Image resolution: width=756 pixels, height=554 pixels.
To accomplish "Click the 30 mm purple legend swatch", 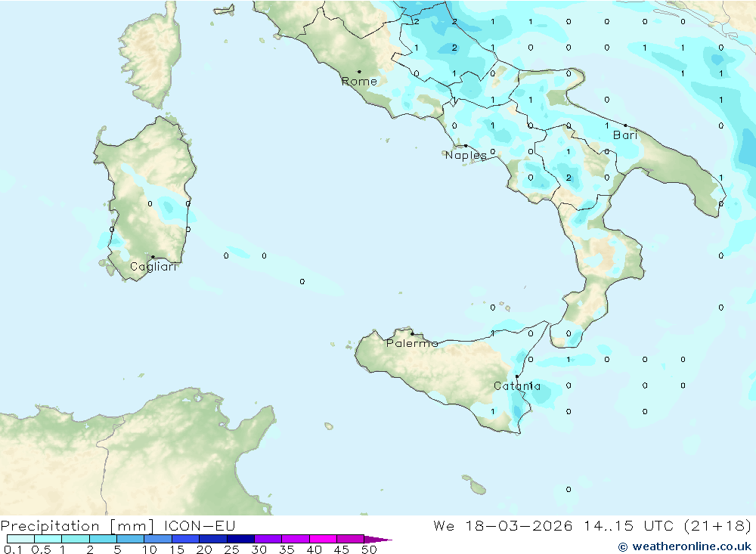I will (268, 539).
